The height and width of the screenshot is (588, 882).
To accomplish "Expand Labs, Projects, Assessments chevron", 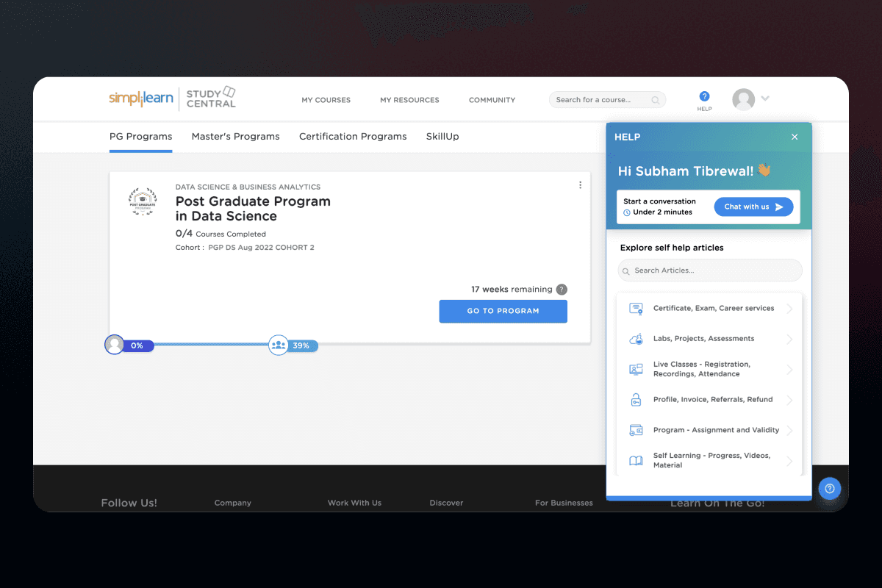I will pyautogui.click(x=789, y=339).
